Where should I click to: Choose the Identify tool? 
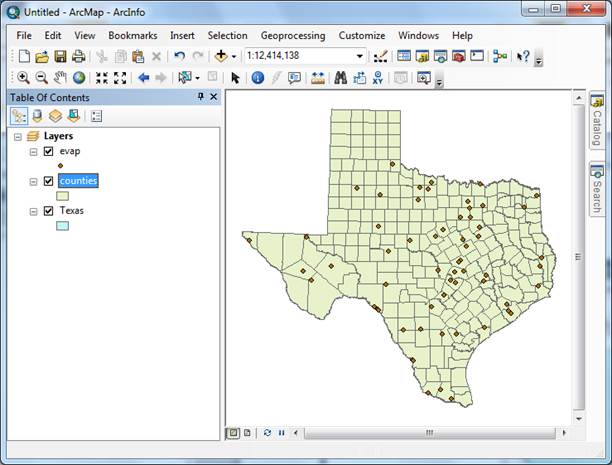click(x=257, y=78)
